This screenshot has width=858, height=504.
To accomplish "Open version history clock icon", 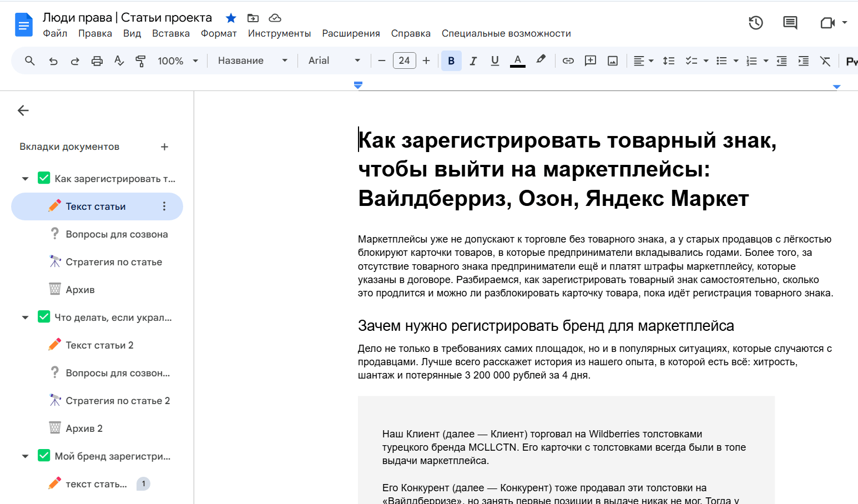I will point(756,23).
